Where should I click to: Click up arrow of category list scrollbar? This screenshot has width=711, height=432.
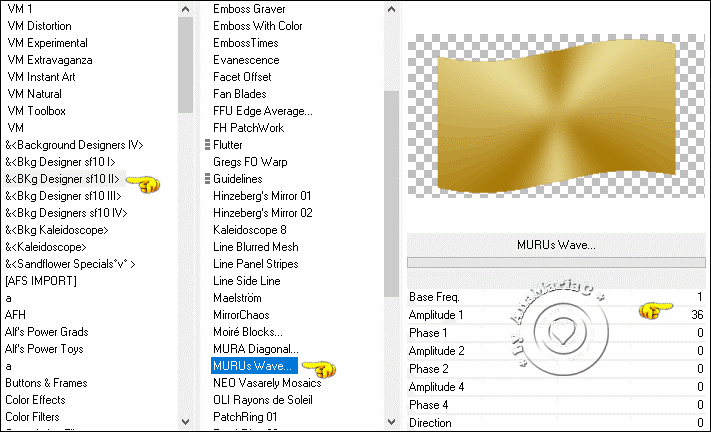(x=185, y=9)
